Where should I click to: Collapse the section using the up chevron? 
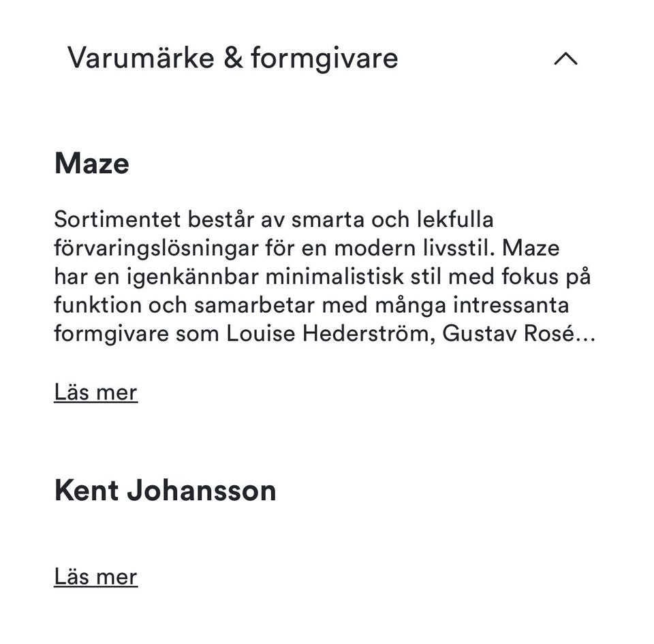pyautogui.click(x=565, y=59)
